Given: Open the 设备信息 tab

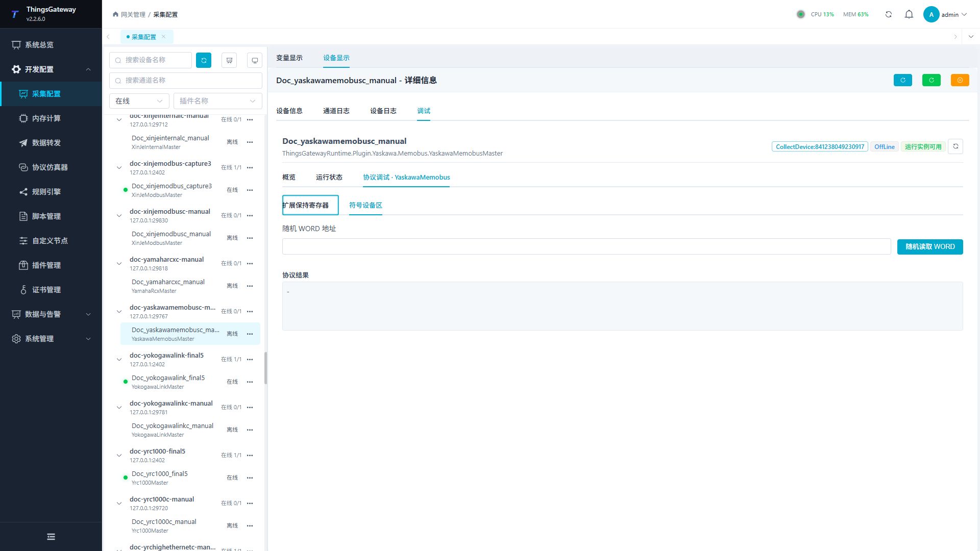Looking at the screenshot, I should (x=289, y=111).
